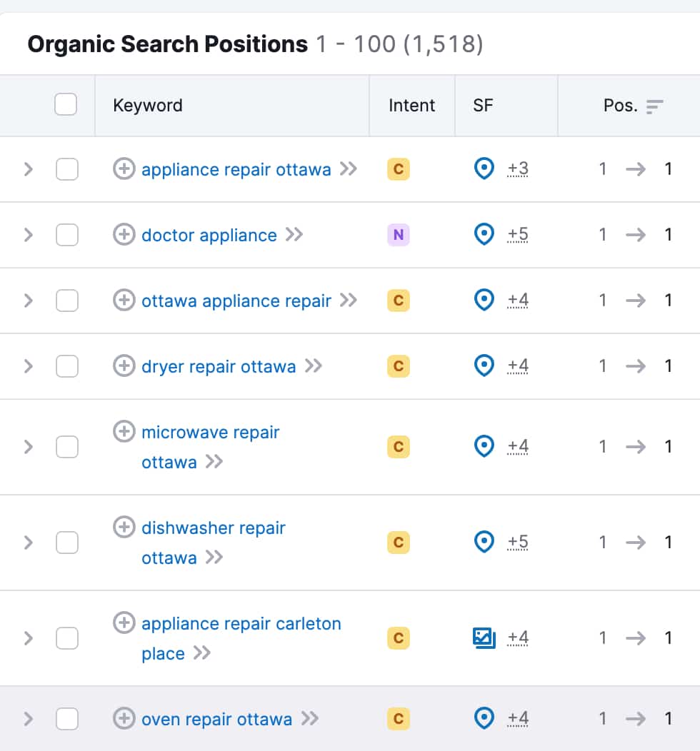This screenshot has height=751, width=700.
Task: Click double-arrow icon after 'oven repair ottawa'
Action: (310, 718)
